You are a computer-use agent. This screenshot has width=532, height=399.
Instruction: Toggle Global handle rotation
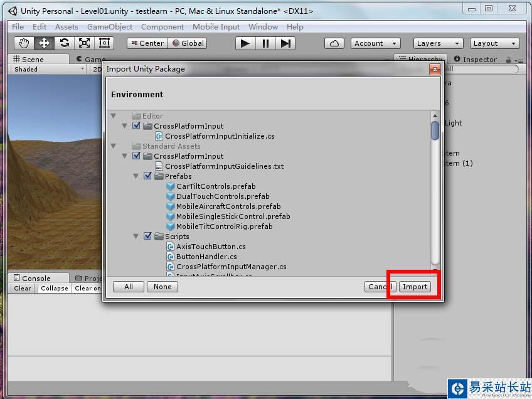pos(188,43)
